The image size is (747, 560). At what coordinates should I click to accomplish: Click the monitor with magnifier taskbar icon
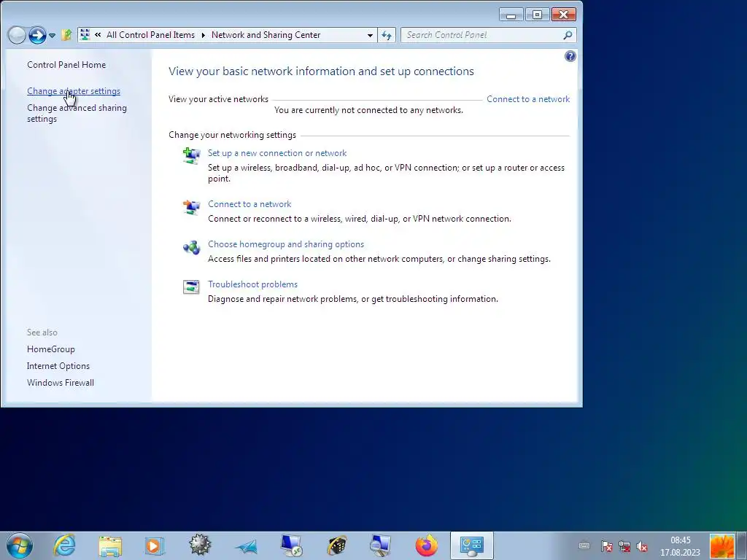coord(381,545)
